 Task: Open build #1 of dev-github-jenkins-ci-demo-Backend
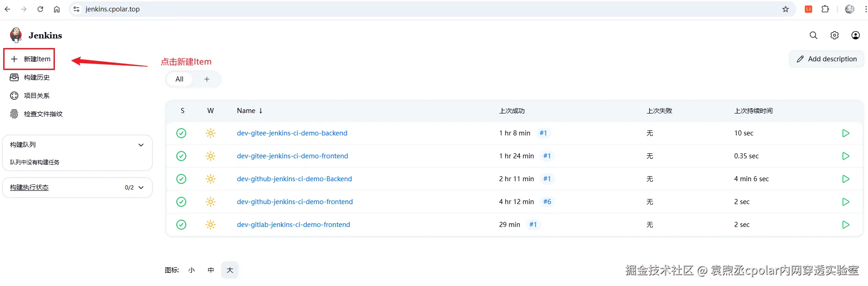pyautogui.click(x=547, y=179)
